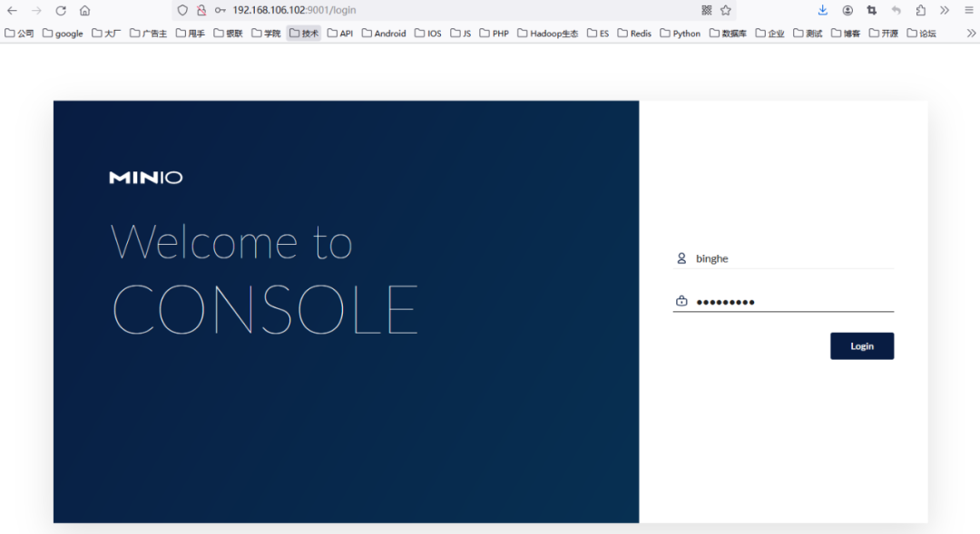Open the browser home page
This screenshot has width=980, height=534.
[x=85, y=11]
